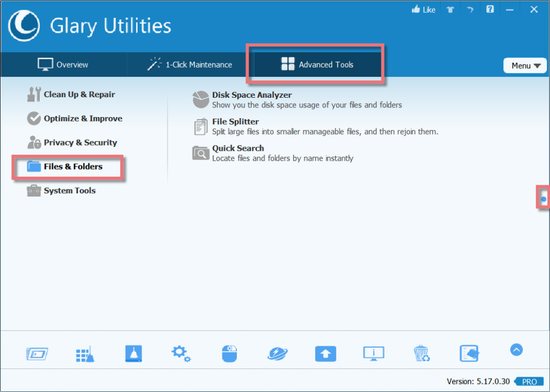Click the page indicator dot on right edge
This screenshot has height=392, width=550.
pos(545,198)
